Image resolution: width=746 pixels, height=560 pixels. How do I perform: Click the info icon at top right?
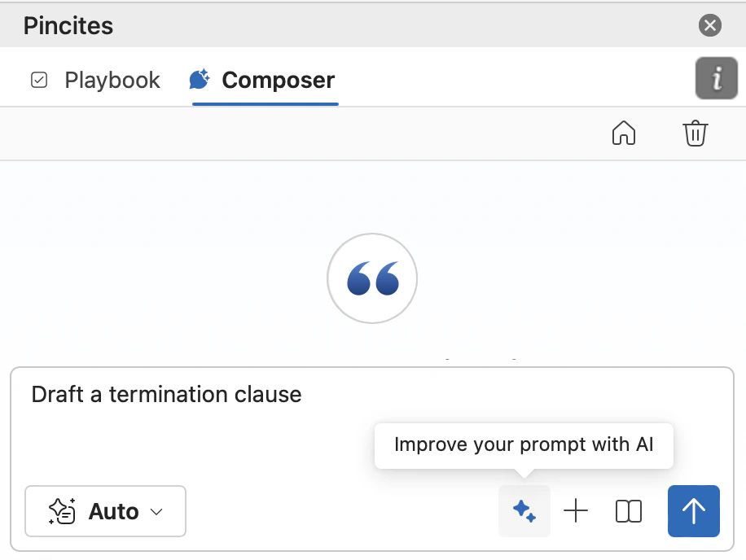click(x=716, y=78)
